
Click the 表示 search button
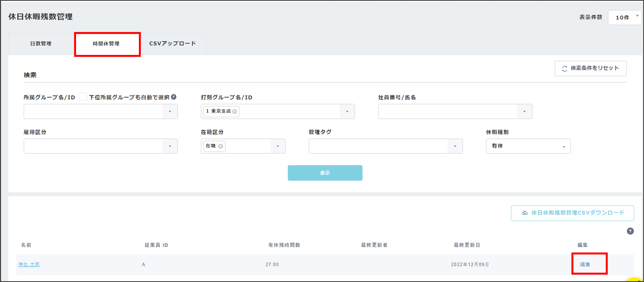(x=325, y=173)
